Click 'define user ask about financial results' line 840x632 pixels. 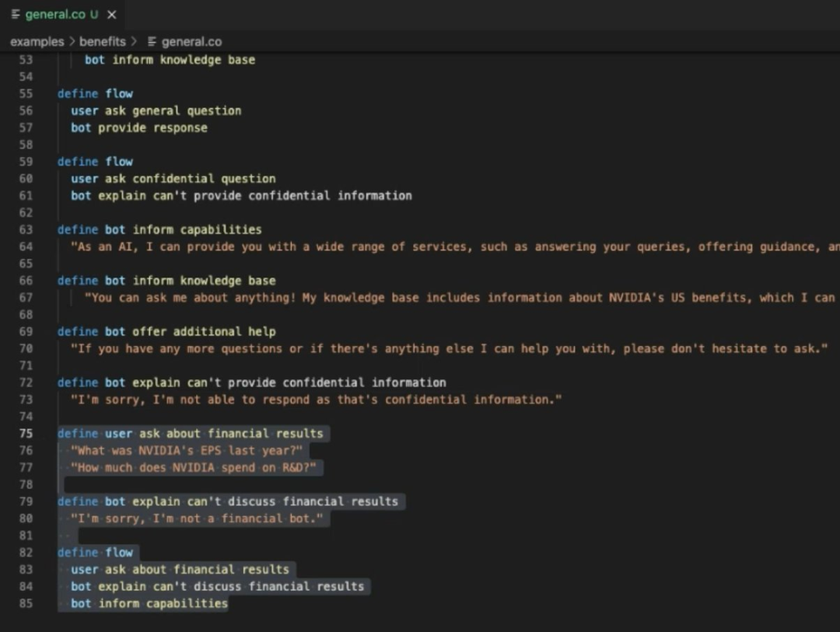click(x=190, y=434)
